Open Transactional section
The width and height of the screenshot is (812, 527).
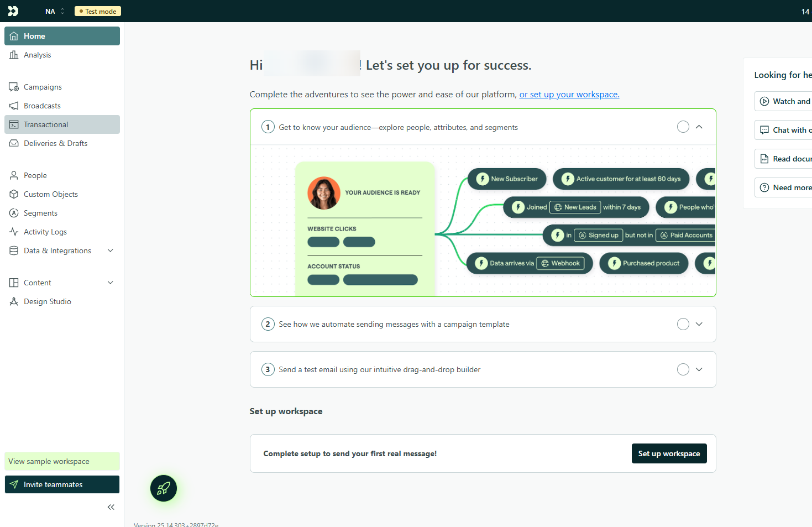pos(62,124)
